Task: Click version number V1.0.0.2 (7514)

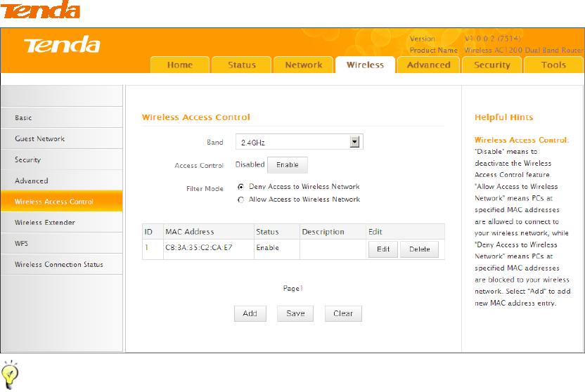Action: tap(492, 39)
